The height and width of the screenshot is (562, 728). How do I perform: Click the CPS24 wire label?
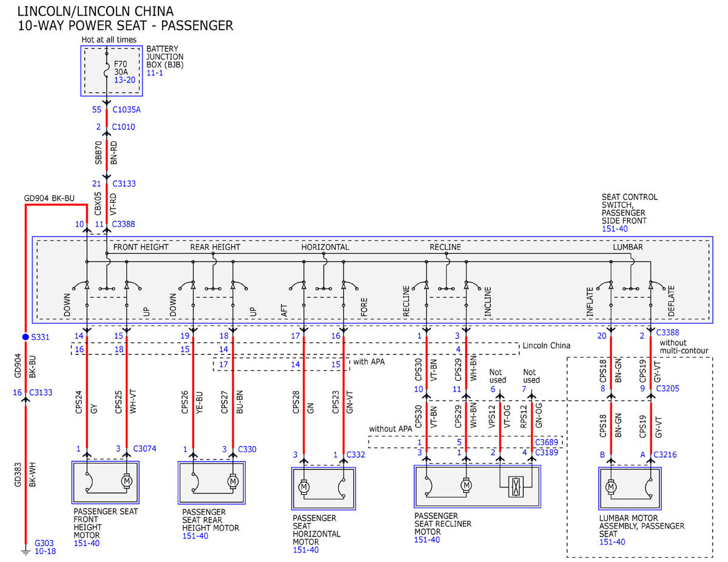pyautogui.click(x=78, y=401)
